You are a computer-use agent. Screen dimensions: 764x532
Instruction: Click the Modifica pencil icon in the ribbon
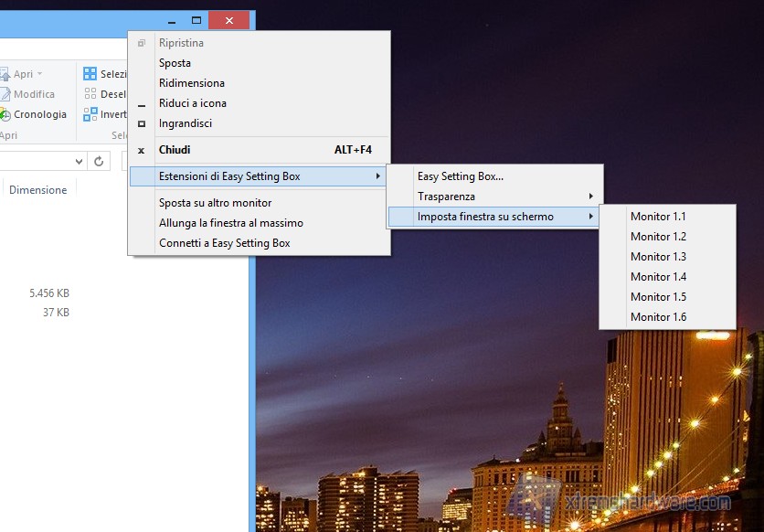point(5,94)
